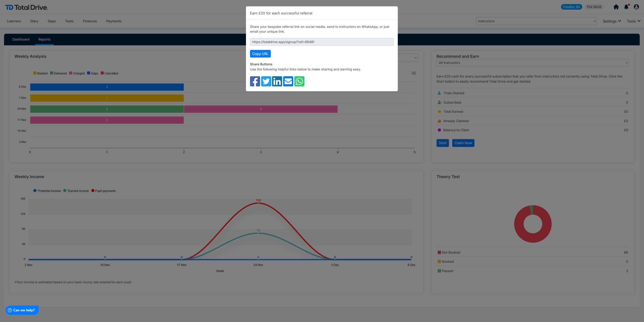
Task: Share referral link via WhatsApp icon
Action: pos(299,81)
